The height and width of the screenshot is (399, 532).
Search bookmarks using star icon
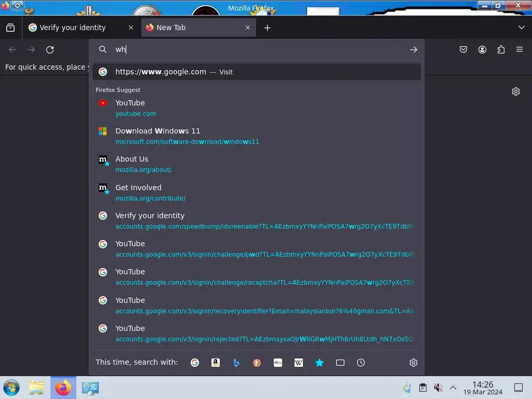coord(320,363)
